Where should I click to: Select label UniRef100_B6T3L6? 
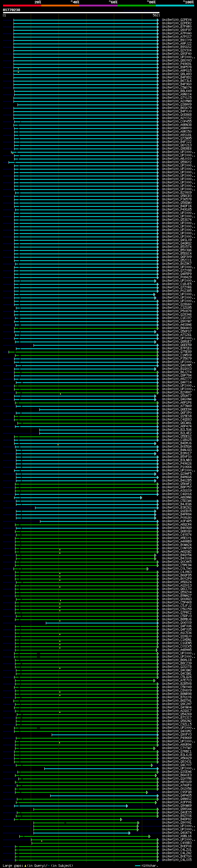click(177, 81)
